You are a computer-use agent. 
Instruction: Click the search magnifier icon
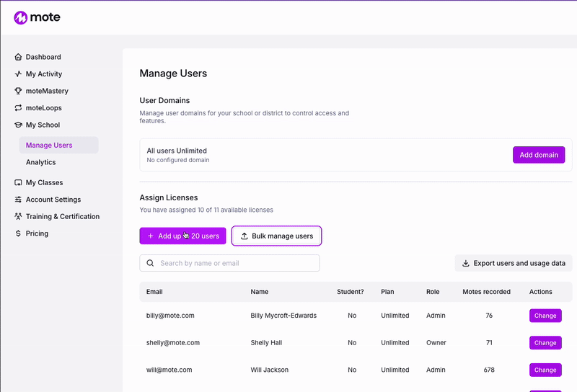pyautogui.click(x=150, y=263)
